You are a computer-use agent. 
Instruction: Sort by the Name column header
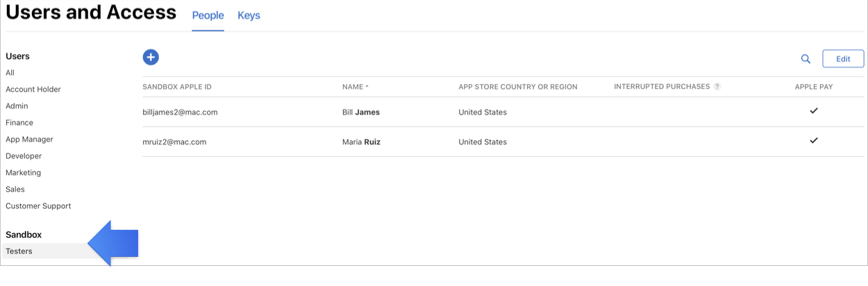[355, 87]
